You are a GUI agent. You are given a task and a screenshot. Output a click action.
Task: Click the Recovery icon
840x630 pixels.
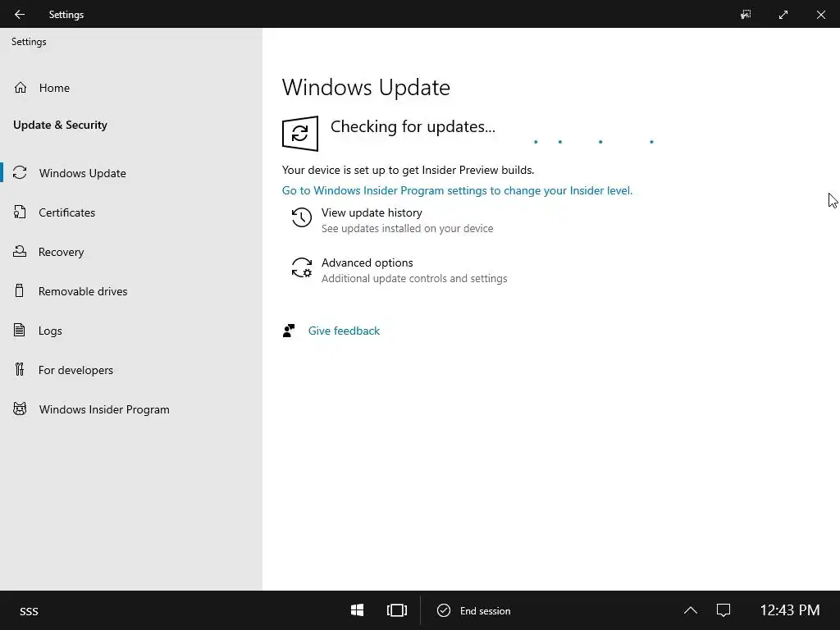pos(20,251)
